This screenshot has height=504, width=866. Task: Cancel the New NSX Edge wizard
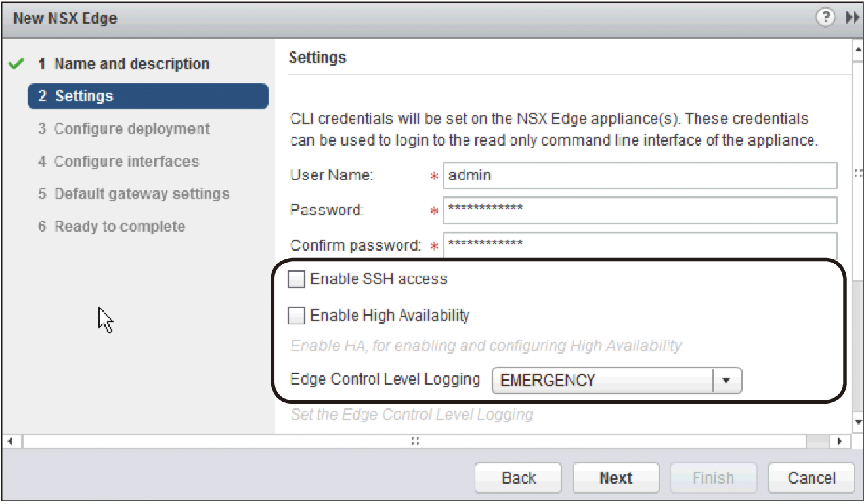(812, 478)
